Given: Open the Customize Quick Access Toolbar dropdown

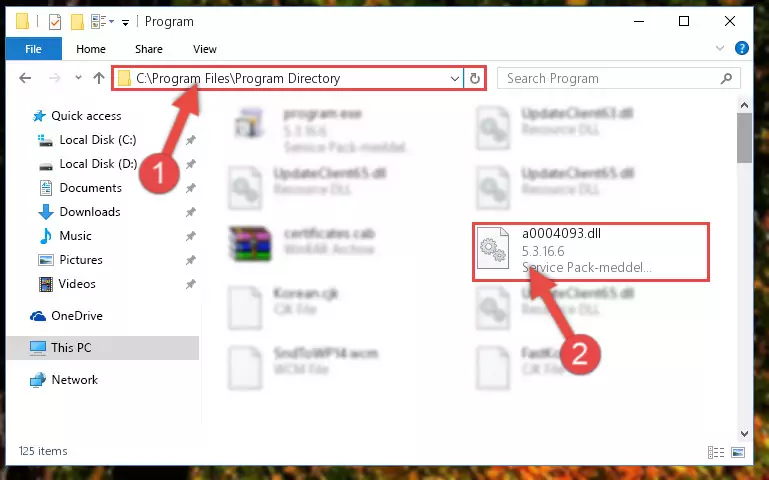Looking at the screenshot, I should pos(126,23).
